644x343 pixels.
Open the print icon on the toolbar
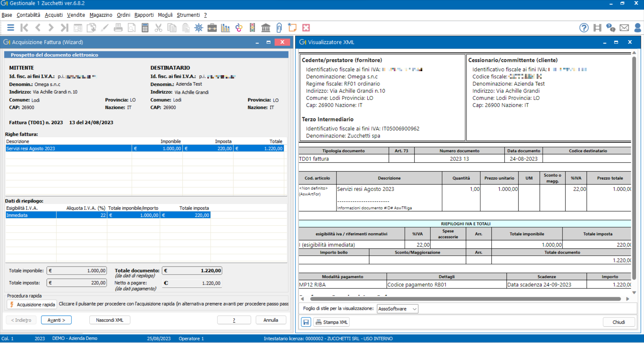pos(118,28)
